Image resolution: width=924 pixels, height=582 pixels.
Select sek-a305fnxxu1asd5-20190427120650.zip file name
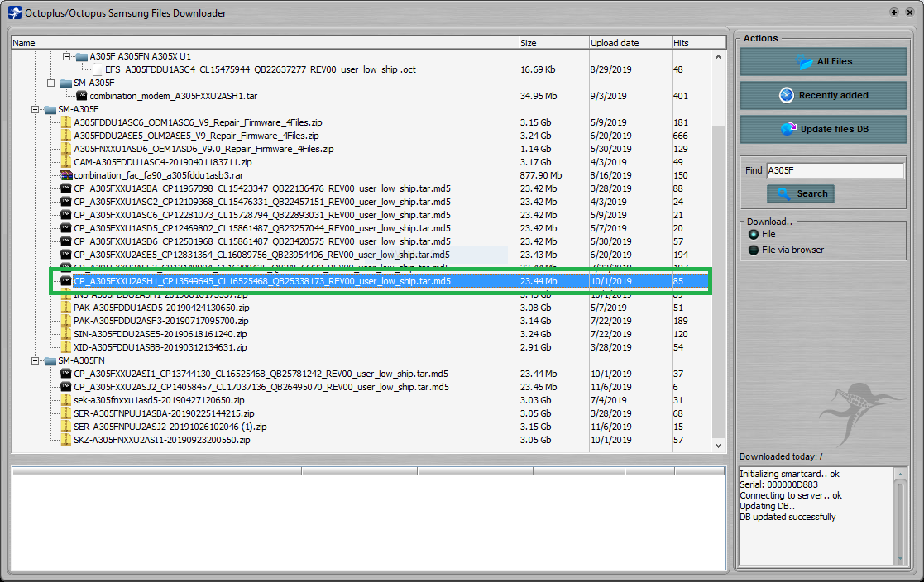coord(159,400)
